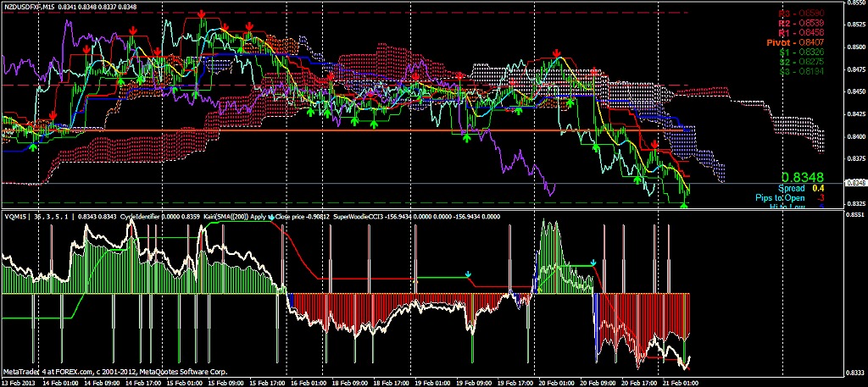This screenshot has width=868, height=387.
Task: Click the SuperWoodieCCI3 indicator label
Action: coord(361,217)
